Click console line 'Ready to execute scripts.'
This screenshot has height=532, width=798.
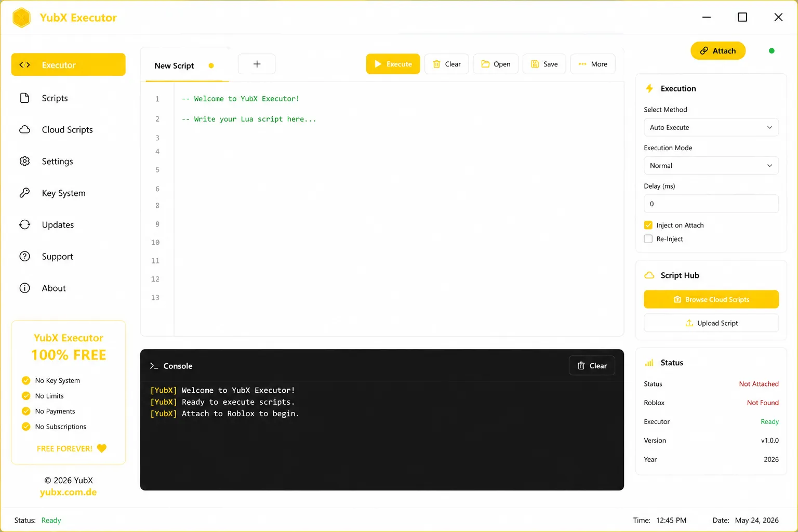[x=222, y=402]
